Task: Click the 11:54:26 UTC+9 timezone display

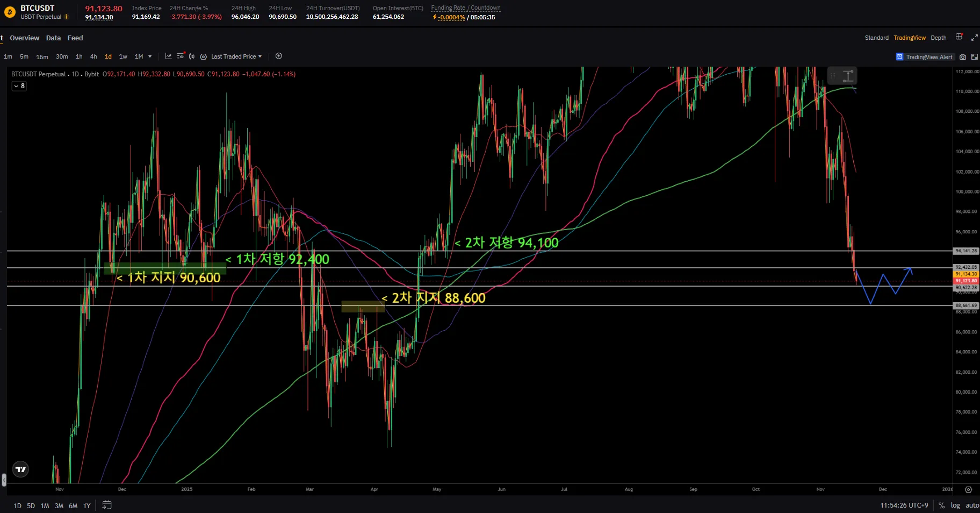Action: pos(904,505)
